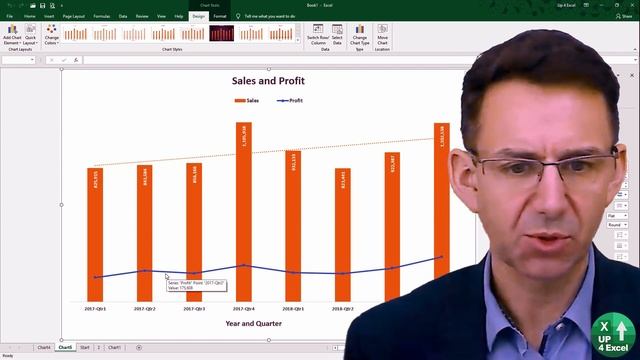Open the File tab
Image resolution: width=640 pixels, height=360 pixels.
(9, 16)
